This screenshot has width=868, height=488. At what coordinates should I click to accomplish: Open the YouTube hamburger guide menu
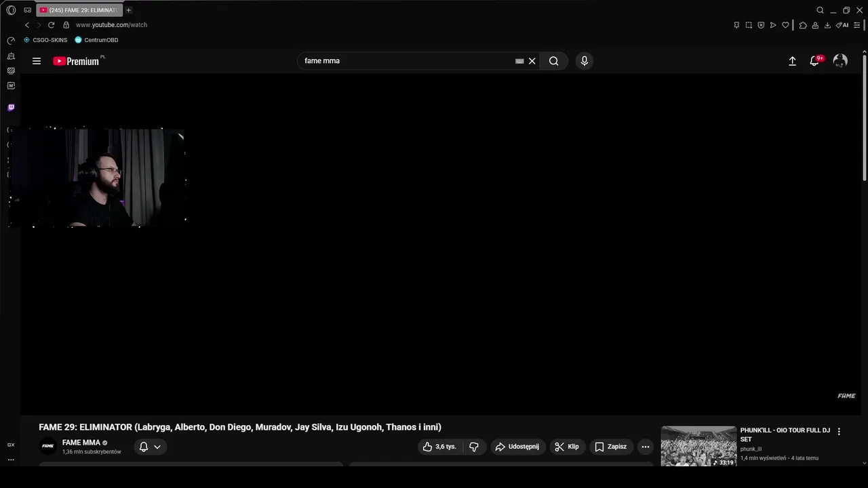37,61
